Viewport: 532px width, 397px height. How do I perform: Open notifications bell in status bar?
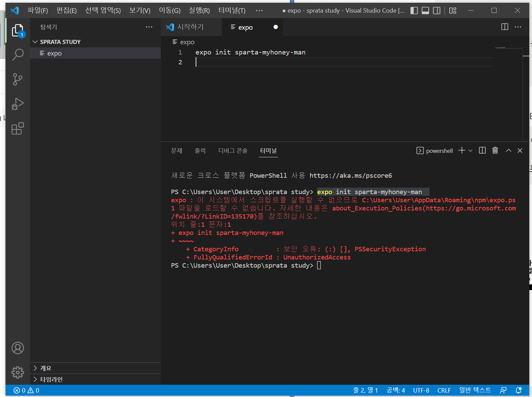click(518, 390)
